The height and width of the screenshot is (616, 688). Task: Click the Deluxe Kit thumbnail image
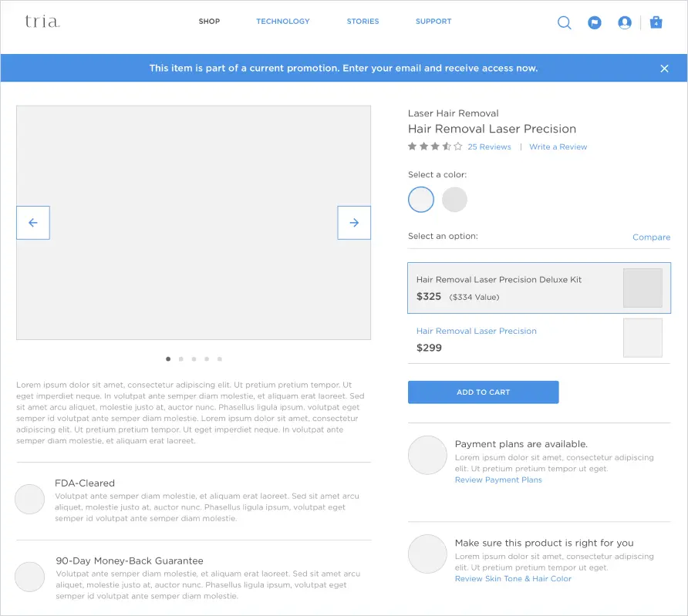click(642, 288)
